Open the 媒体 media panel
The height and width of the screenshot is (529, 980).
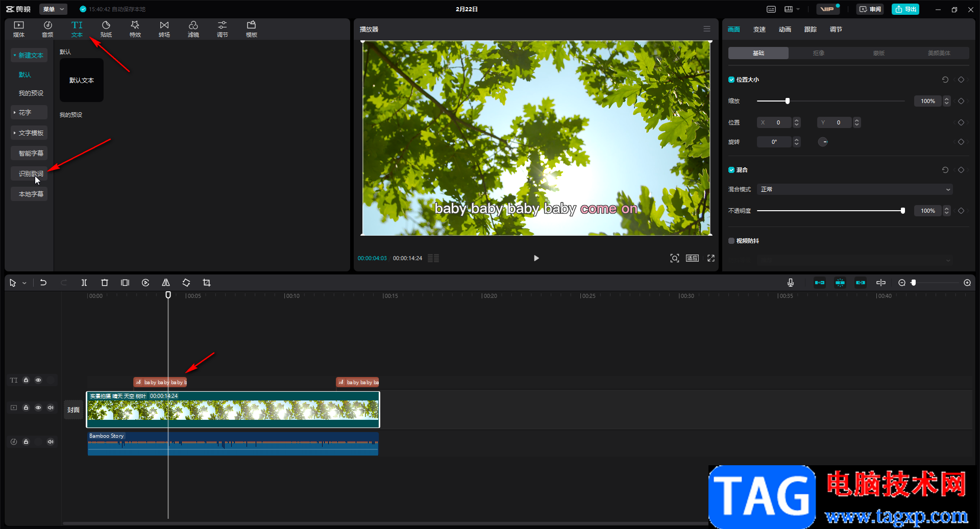click(x=19, y=29)
